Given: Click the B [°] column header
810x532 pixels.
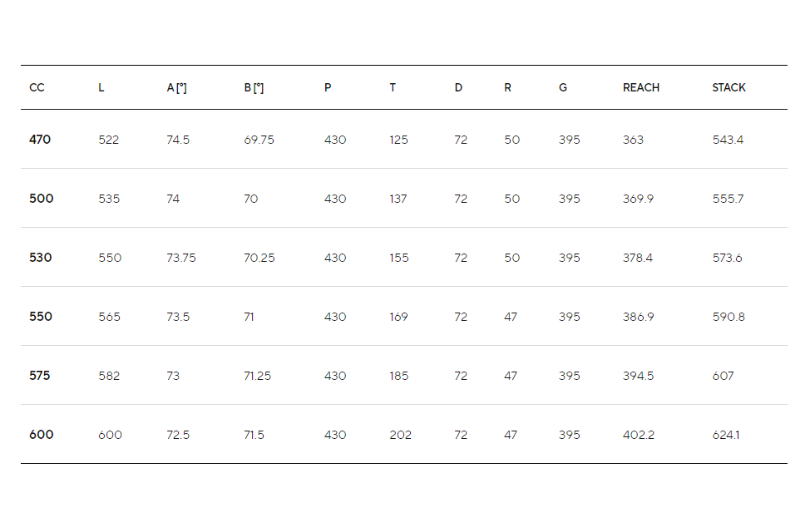Looking at the screenshot, I should tap(254, 88).
